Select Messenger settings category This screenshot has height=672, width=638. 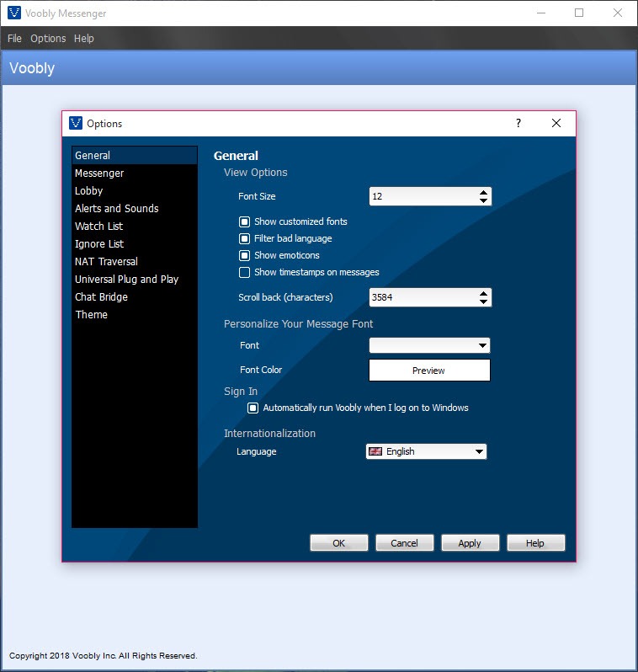coord(135,173)
